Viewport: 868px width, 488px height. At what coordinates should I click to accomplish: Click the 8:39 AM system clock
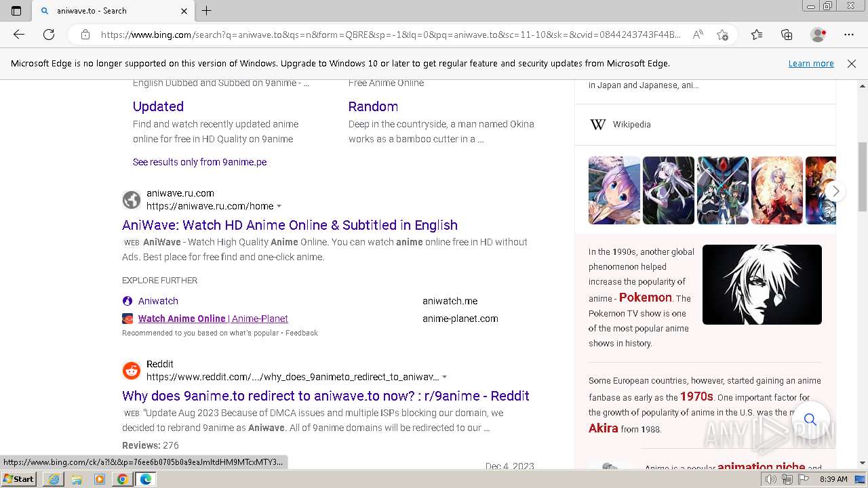click(833, 479)
